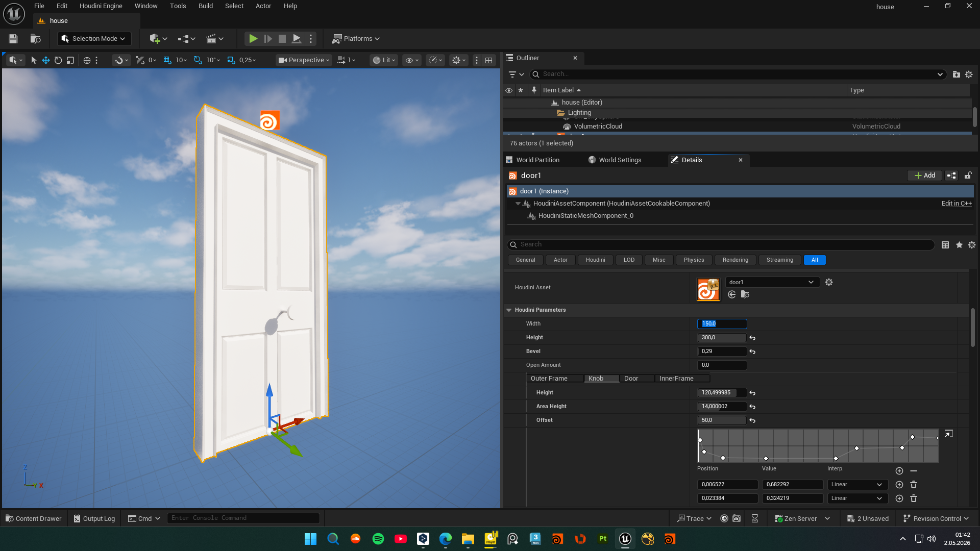The height and width of the screenshot is (551, 980).
Task: Switch to the World Settings tab
Action: click(620, 160)
